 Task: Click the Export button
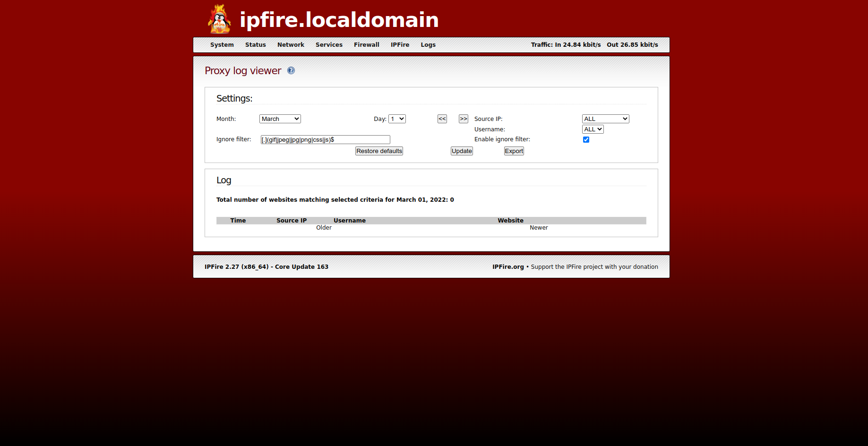(514, 151)
